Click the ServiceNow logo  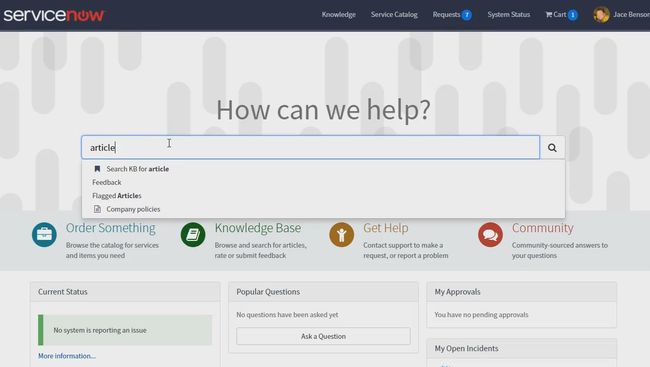click(54, 15)
